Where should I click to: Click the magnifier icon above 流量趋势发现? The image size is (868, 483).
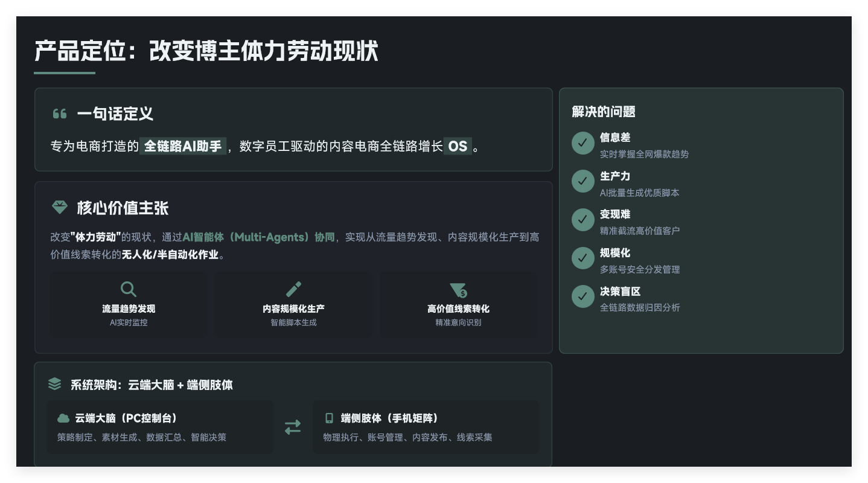(128, 289)
